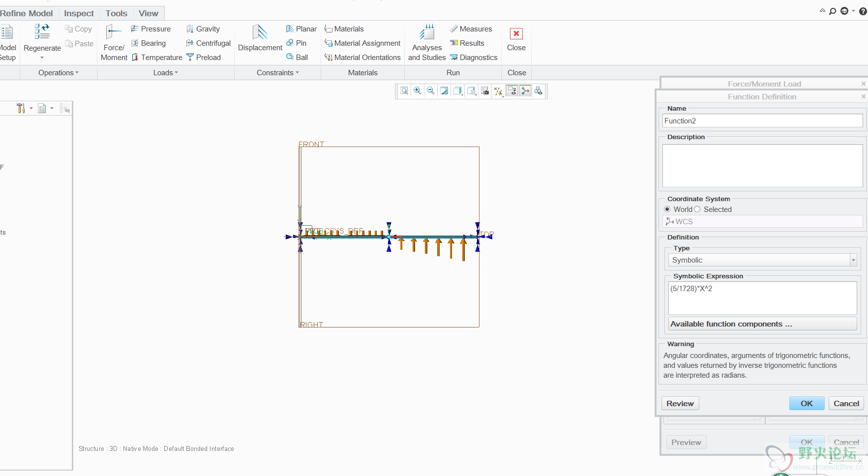This screenshot has width=868, height=476.
Task: Expand the Regenerate dropdown arrow
Action: pos(42,58)
